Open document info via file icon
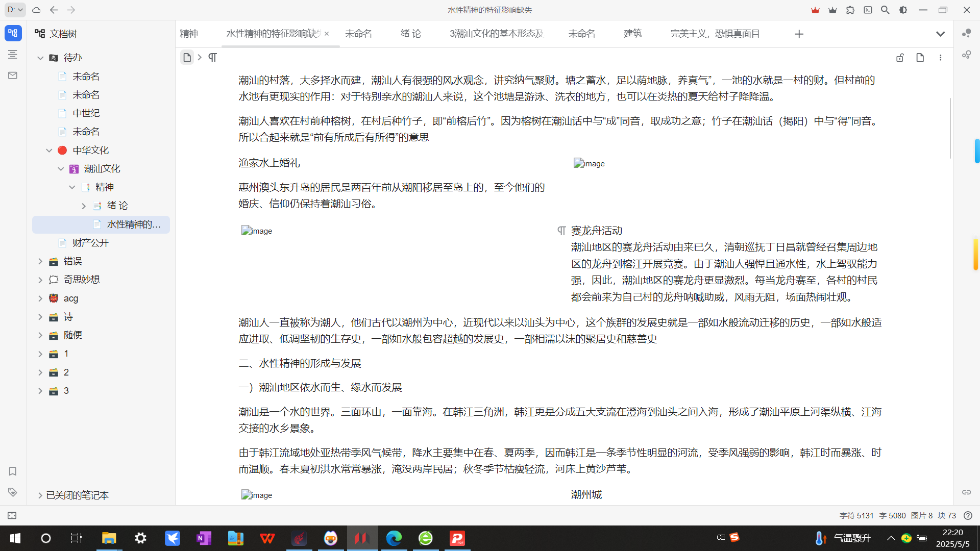 tap(920, 58)
